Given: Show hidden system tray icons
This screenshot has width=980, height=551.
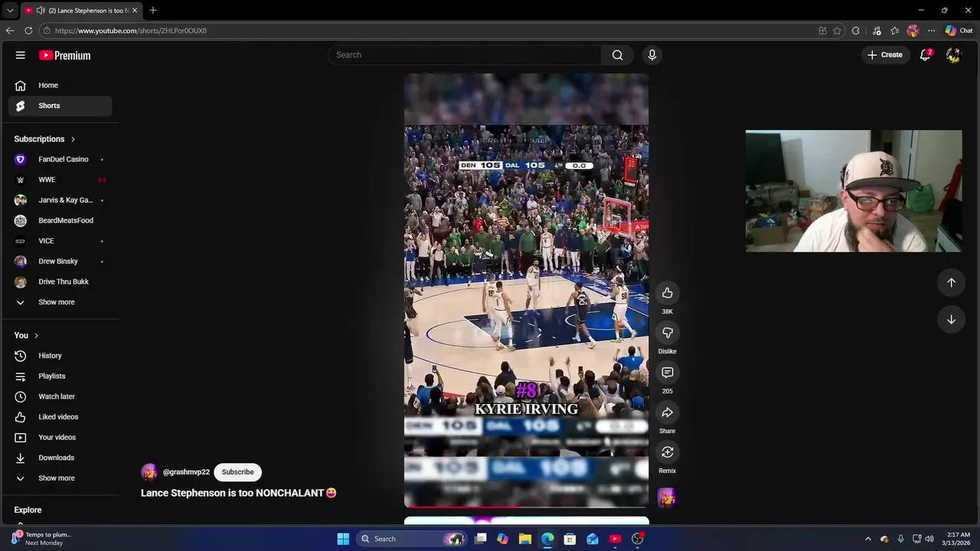Looking at the screenshot, I should [867, 539].
